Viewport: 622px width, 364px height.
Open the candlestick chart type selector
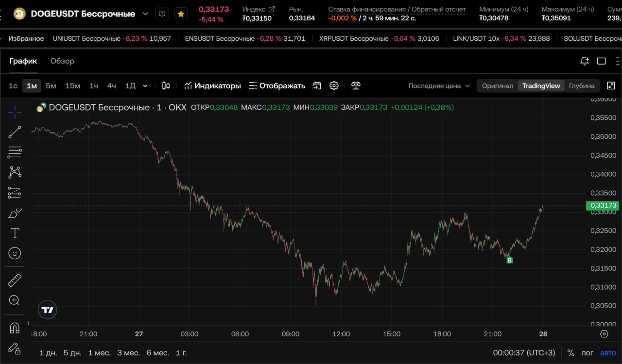pyautogui.click(x=166, y=86)
